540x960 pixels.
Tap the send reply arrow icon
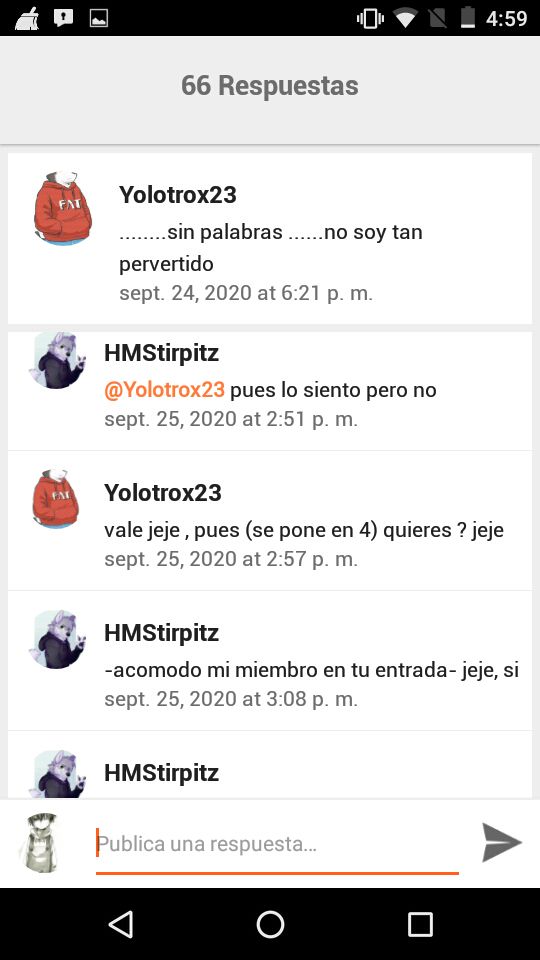[501, 842]
